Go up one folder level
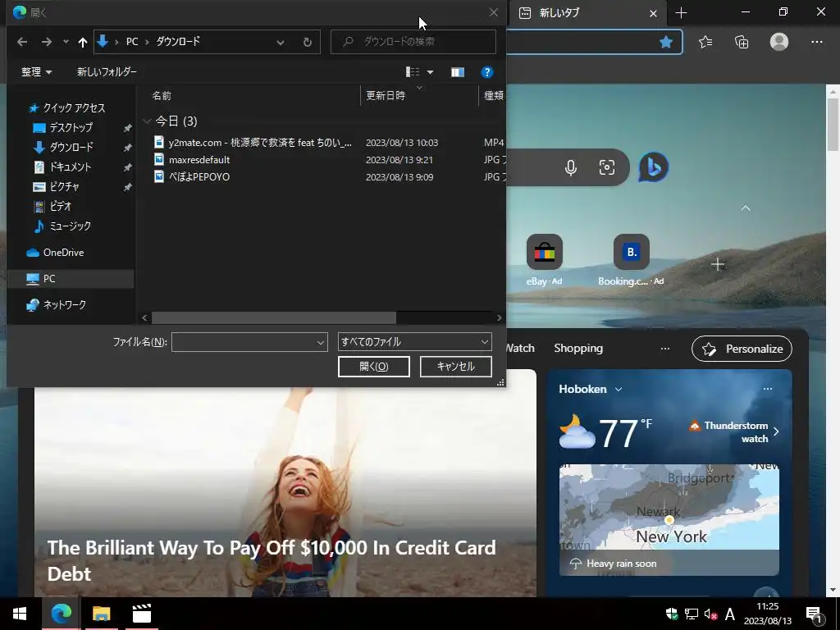The image size is (840, 630). coord(83,42)
